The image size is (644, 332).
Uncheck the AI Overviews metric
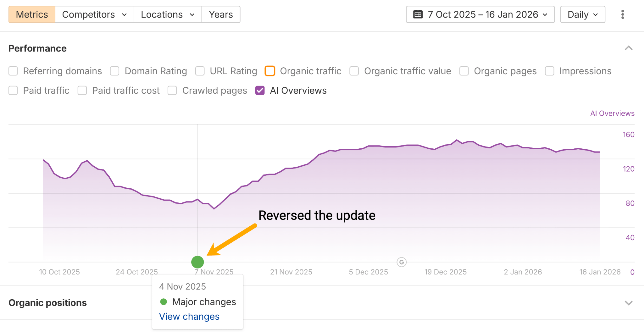[259, 91]
